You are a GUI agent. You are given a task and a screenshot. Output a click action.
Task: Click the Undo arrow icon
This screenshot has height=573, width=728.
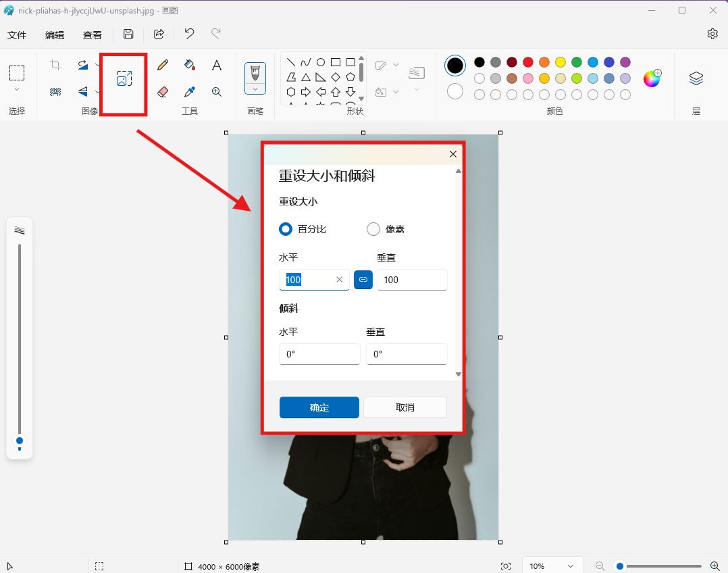click(x=189, y=34)
